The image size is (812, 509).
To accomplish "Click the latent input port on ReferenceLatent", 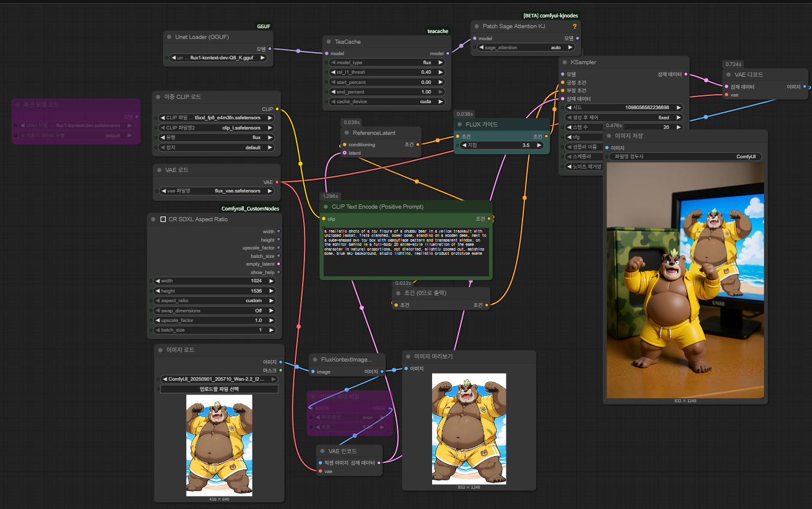I will (x=344, y=153).
